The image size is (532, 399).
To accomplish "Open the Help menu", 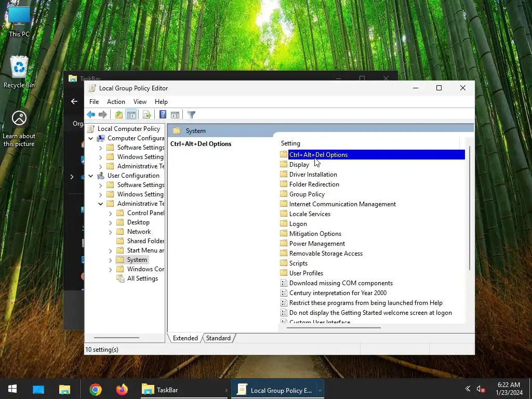I will [161, 101].
